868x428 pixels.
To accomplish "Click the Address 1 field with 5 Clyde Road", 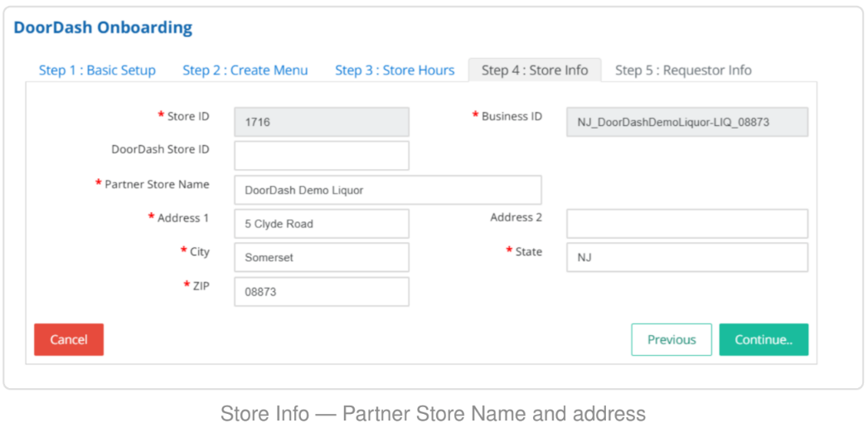I will click(322, 224).
